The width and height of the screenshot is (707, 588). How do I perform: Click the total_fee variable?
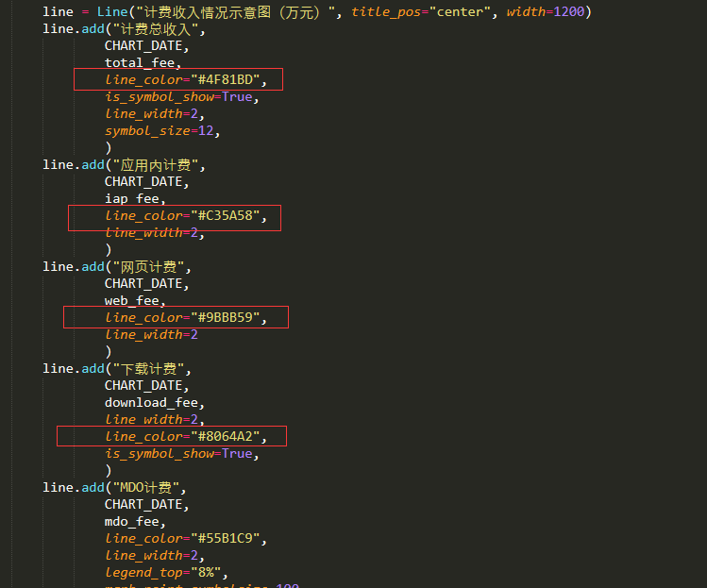coord(140,62)
